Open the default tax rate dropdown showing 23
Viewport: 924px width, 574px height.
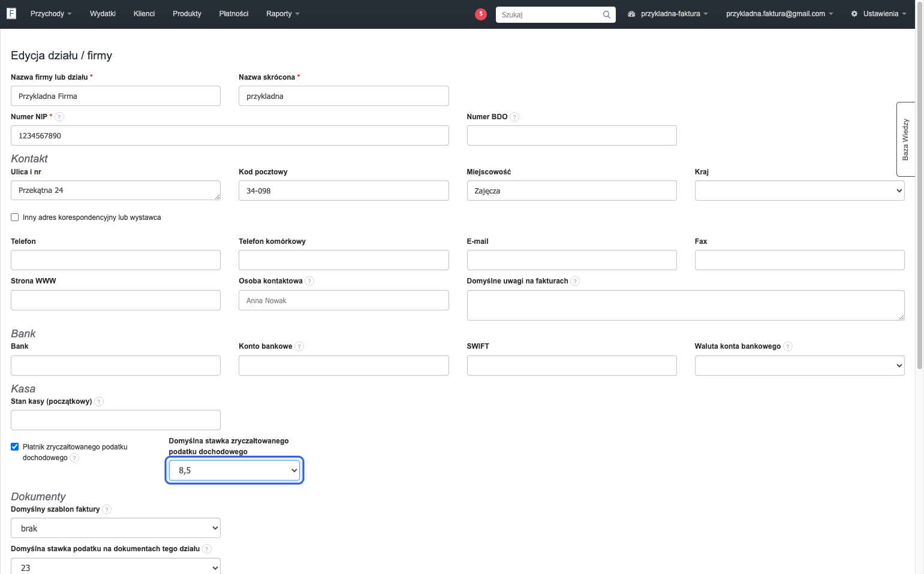tap(116, 566)
